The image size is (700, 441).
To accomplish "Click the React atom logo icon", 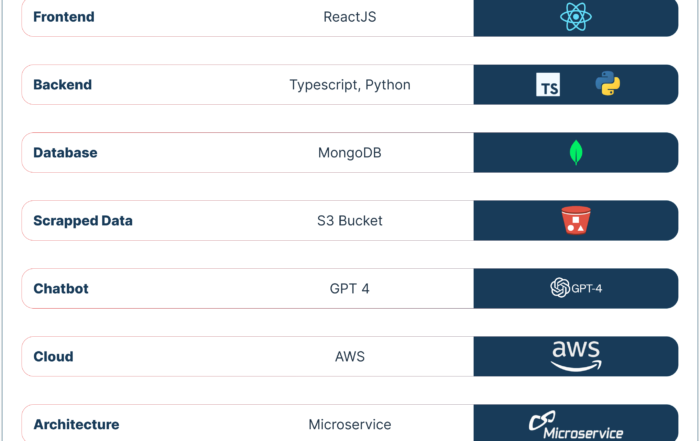I will tap(576, 17).
